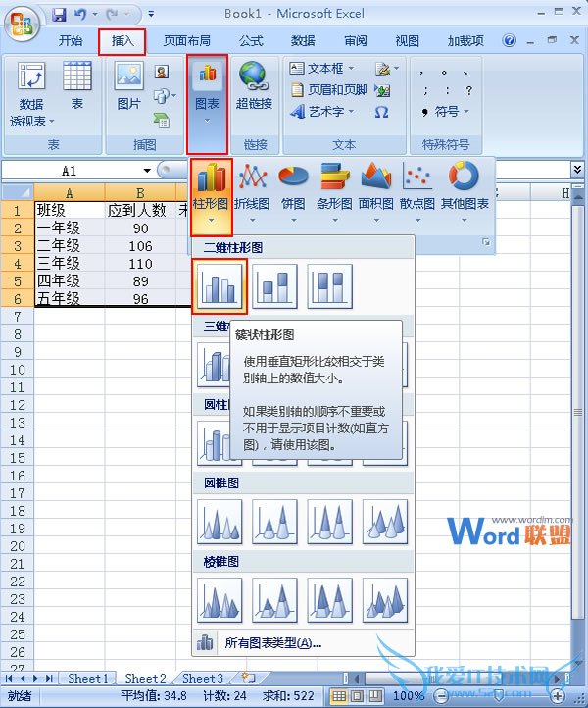Open Excel Help question mark
Screen dimensions: 588x708
[x=509, y=41]
